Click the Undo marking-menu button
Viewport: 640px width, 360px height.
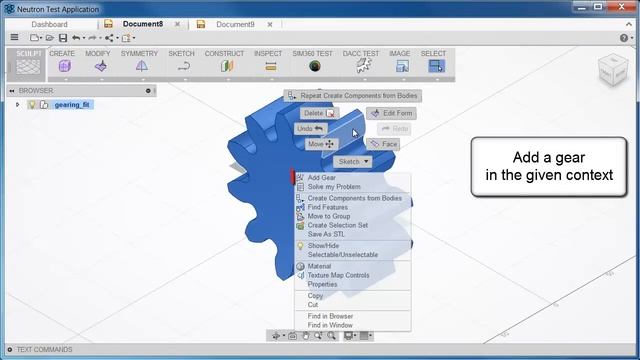310,129
